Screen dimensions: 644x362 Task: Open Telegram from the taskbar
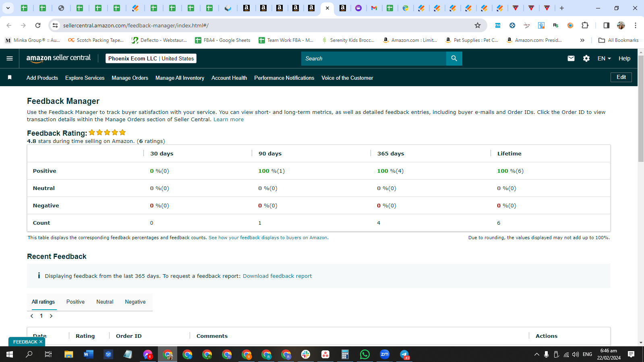[x=404, y=354]
